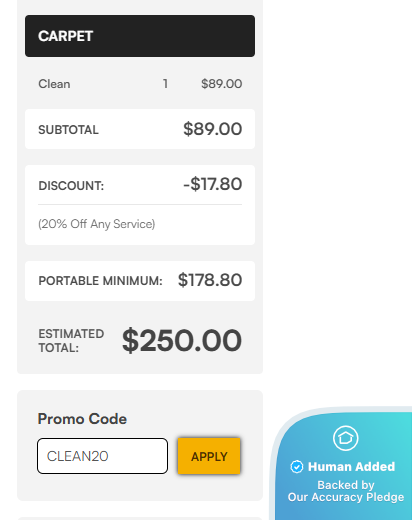This screenshot has height=520, width=412.
Task: Click the discount amount -$17.80
Action: [213, 184]
